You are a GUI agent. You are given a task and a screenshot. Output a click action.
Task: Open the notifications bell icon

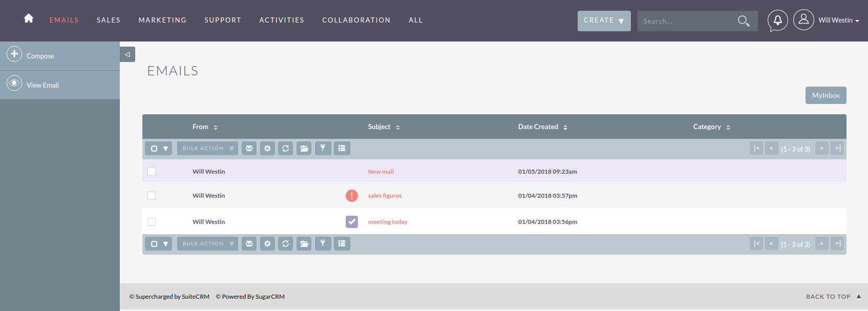tap(777, 20)
